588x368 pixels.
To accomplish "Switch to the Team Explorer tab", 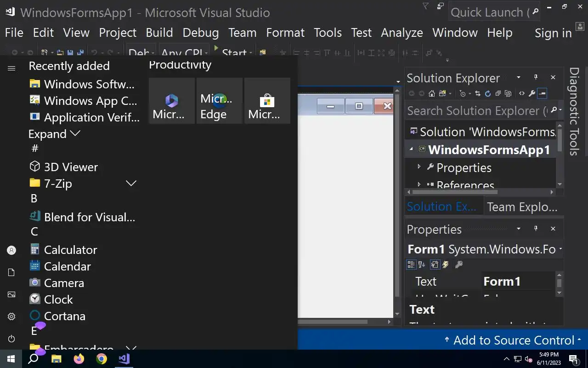I will tap(522, 207).
